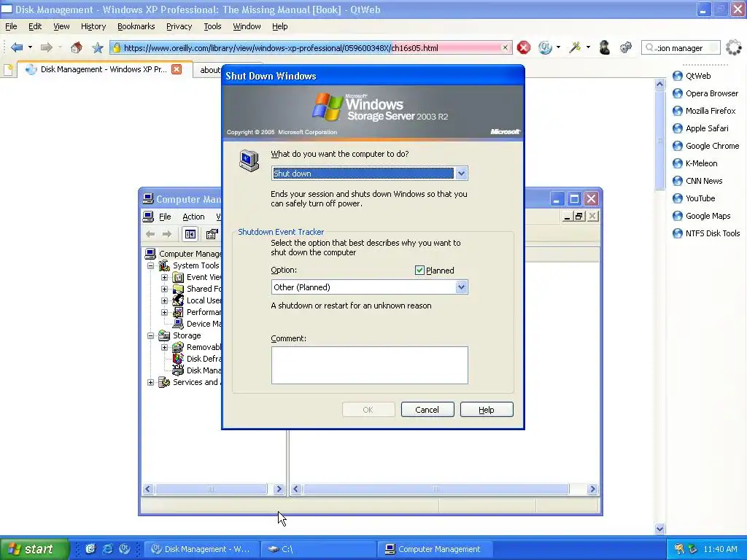Expand the Shared Folders node
Image resolution: width=747 pixels, height=560 pixels.
[x=164, y=289]
